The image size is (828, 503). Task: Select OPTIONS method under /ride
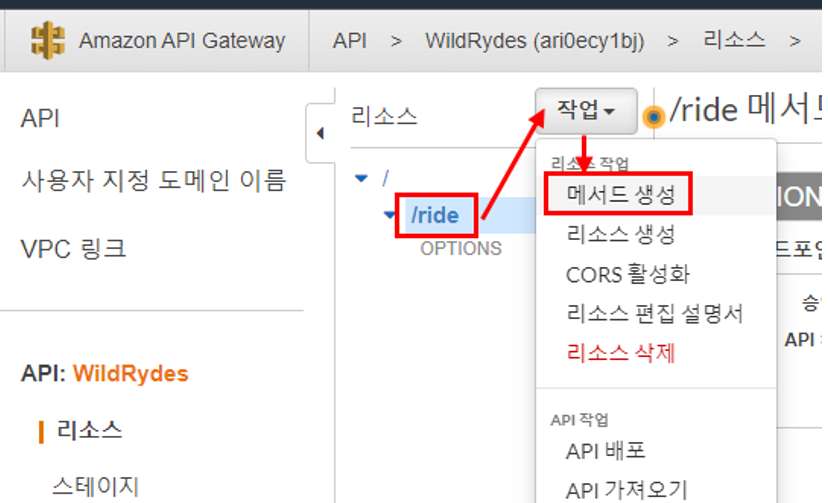[x=461, y=248]
